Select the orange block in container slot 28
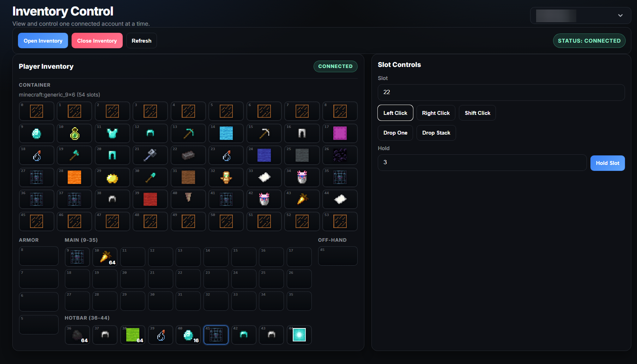This screenshot has width=637, height=364. coord(74,178)
